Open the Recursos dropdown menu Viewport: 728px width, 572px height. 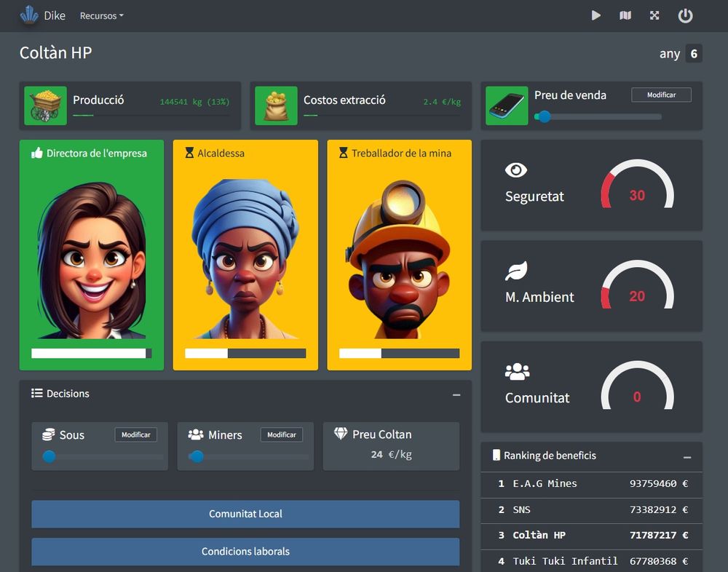point(102,16)
